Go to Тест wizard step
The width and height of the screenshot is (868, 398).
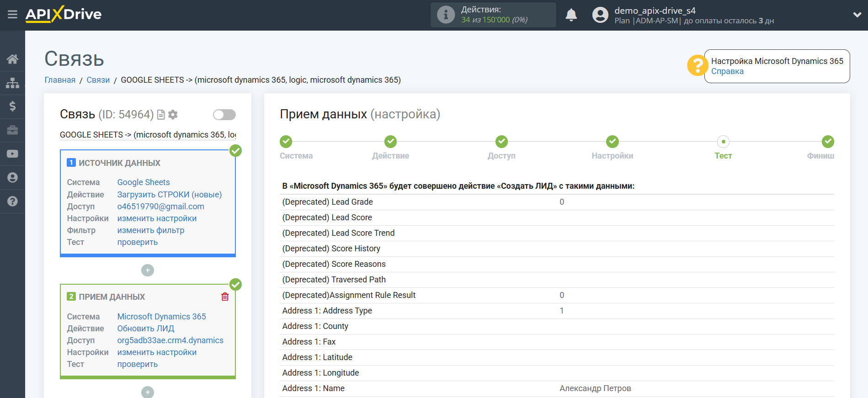(723, 142)
